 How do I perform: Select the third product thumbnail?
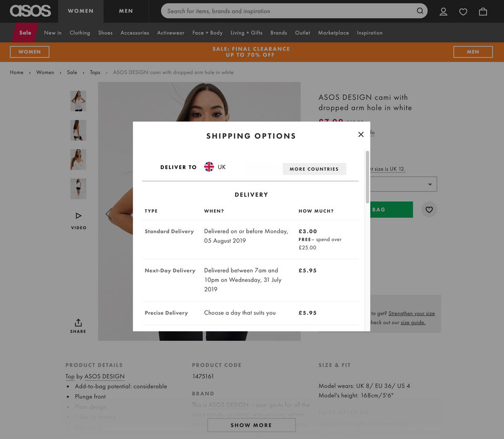[78, 160]
